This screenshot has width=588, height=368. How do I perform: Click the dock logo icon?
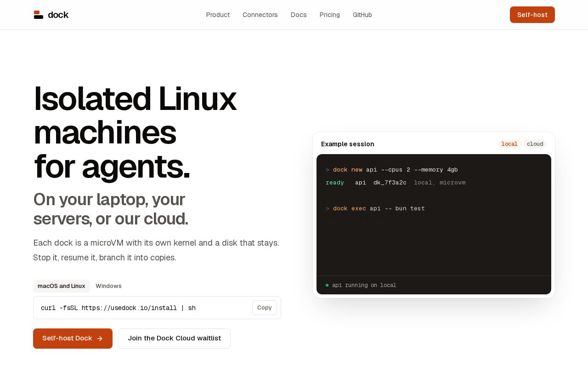pos(39,15)
